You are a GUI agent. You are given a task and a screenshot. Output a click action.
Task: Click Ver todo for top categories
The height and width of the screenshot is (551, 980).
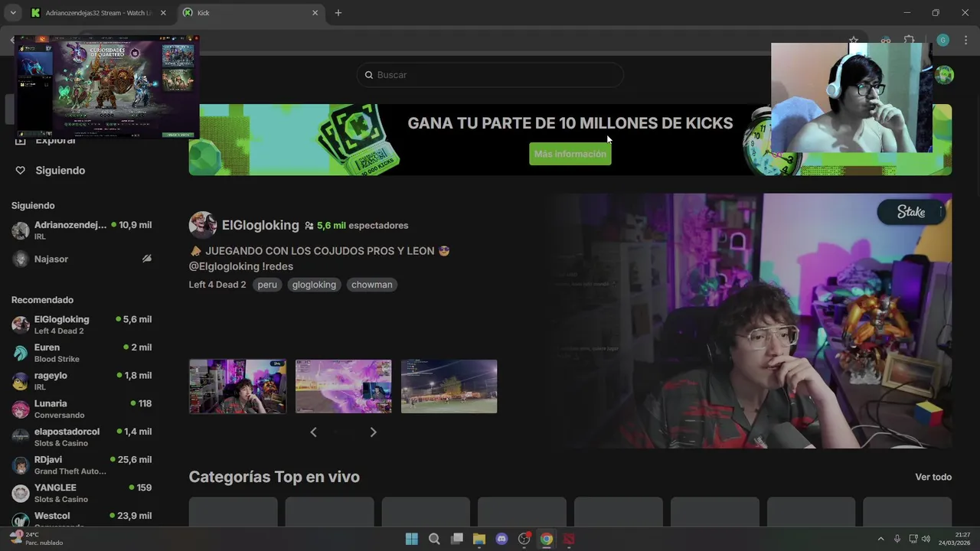(x=933, y=477)
